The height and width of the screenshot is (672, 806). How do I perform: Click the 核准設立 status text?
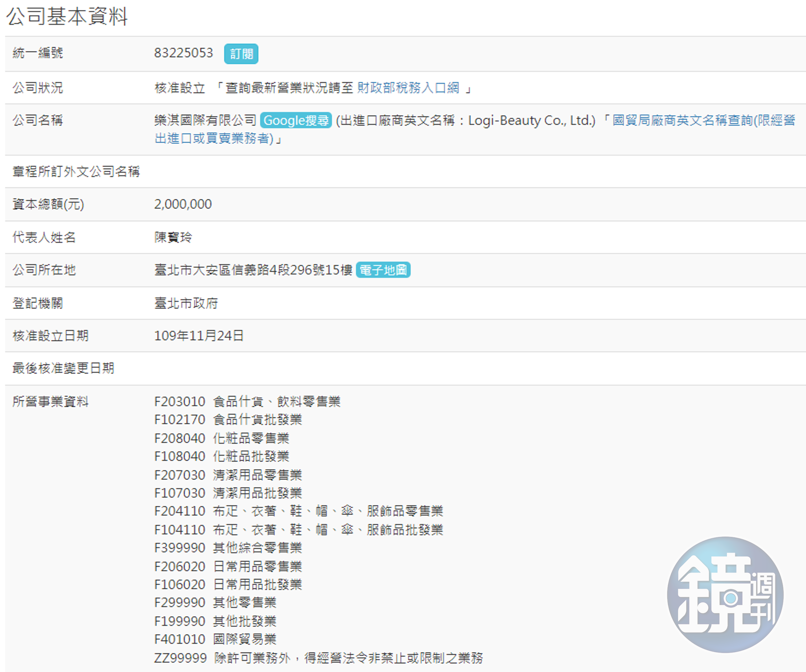pyautogui.click(x=180, y=88)
